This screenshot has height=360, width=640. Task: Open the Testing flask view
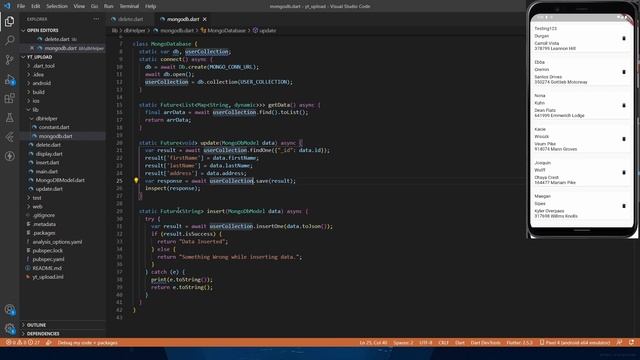tap(9, 118)
